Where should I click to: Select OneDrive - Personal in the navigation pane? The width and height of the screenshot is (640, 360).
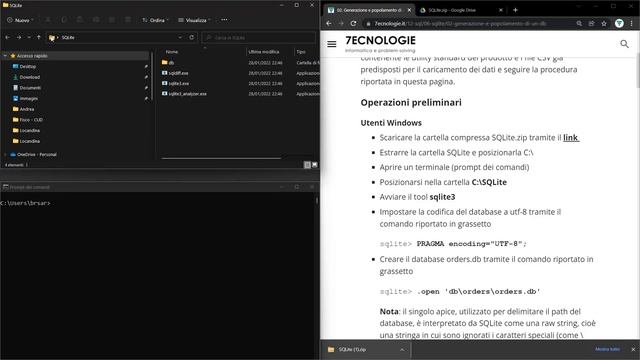coord(36,154)
